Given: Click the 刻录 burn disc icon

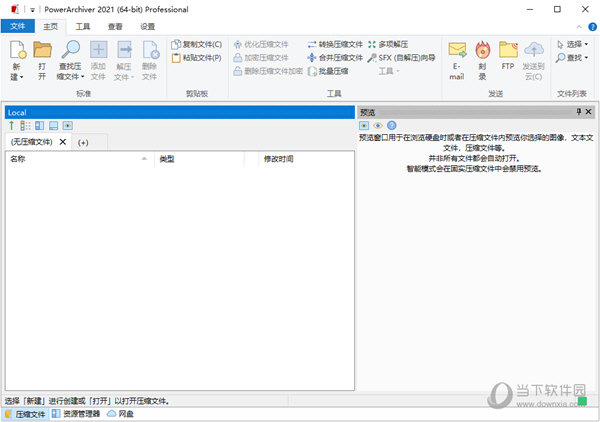Looking at the screenshot, I should tap(483, 50).
